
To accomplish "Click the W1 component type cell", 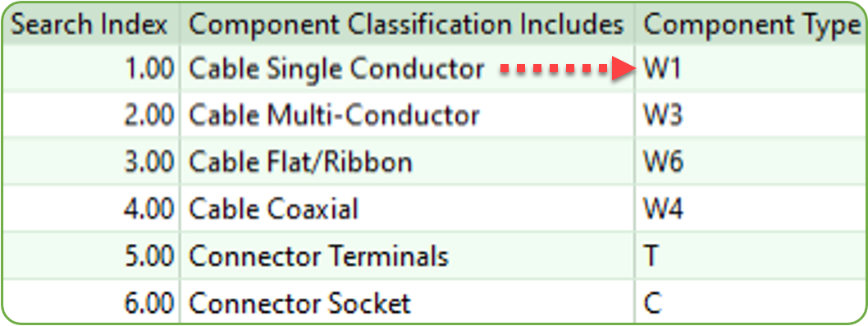I will [750, 69].
